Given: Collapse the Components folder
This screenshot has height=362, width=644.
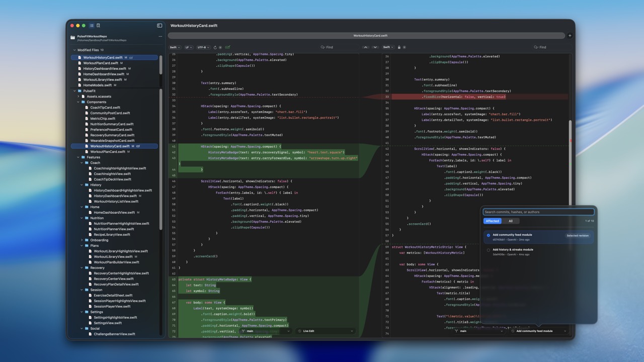Looking at the screenshot, I should 78,102.
